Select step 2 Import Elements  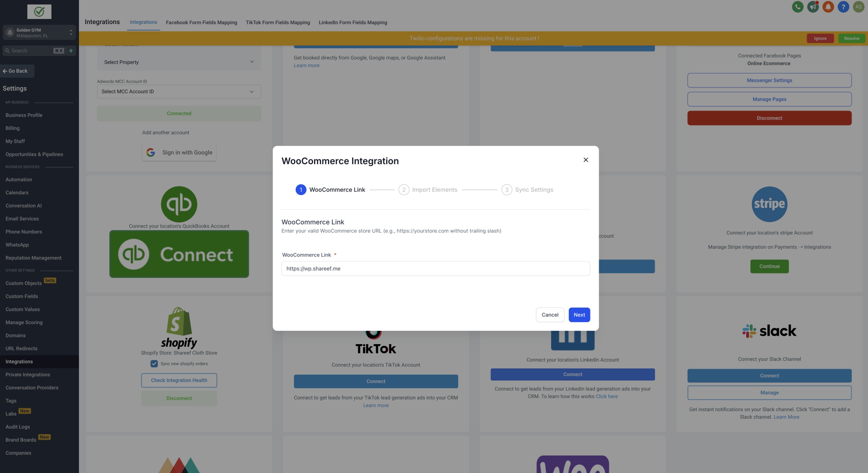point(428,190)
